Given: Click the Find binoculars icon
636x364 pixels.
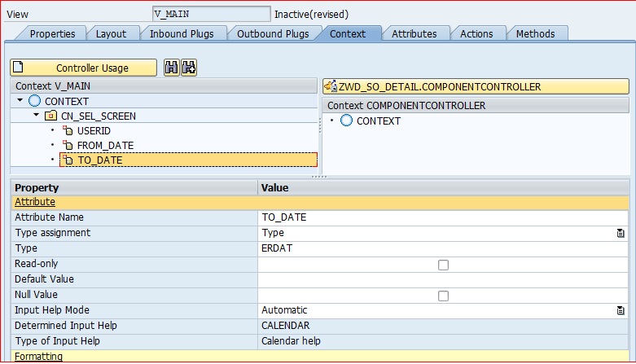Looking at the screenshot, I should (x=172, y=68).
